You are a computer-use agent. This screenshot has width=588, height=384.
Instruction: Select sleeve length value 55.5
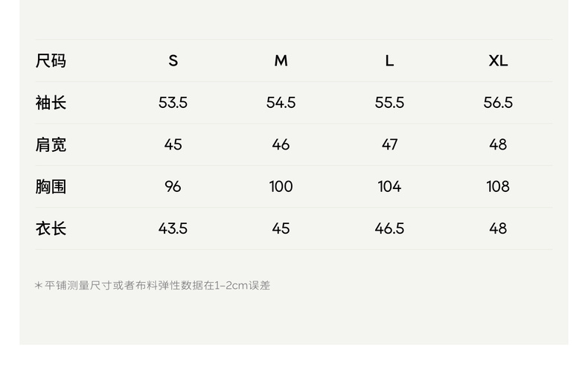[x=389, y=103]
